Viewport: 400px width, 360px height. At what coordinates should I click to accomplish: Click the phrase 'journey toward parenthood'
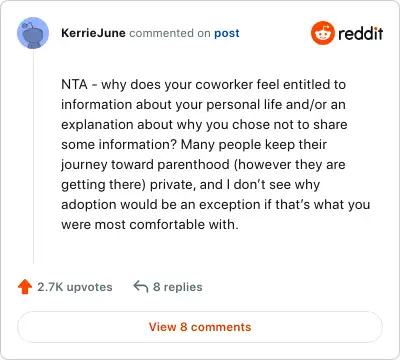click(x=145, y=165)
